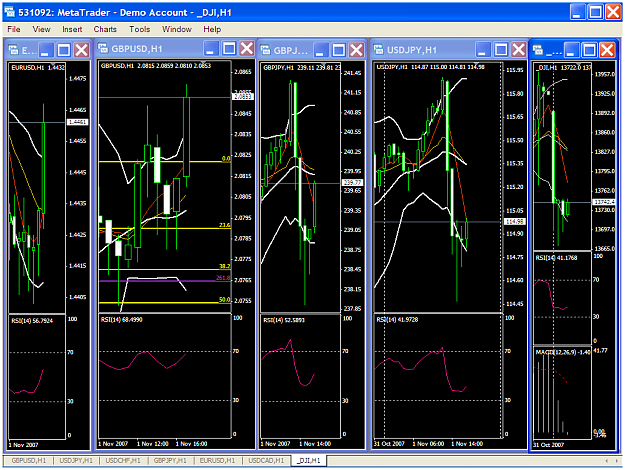Minimize the GBPJPY chart window
625x470 pixels.
click(321, 50)
